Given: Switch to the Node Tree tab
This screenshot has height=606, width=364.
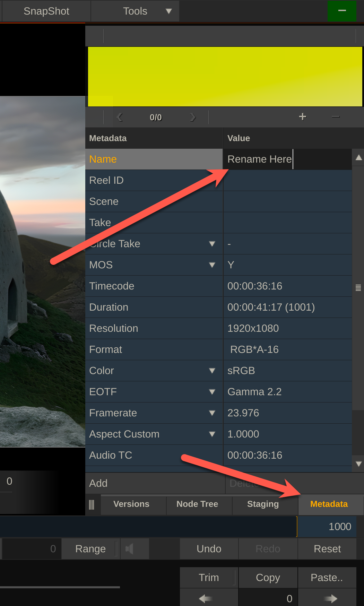Looking at the screenshot, I should [197, 504].
